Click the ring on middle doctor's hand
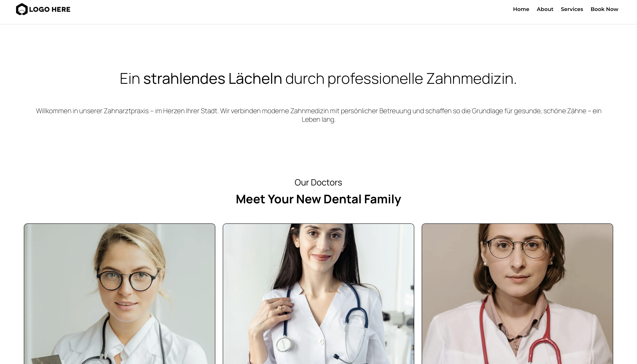Image resolution: width=637 pixels, height=364 pixels. pyautogui.click(x=280, y=309)
